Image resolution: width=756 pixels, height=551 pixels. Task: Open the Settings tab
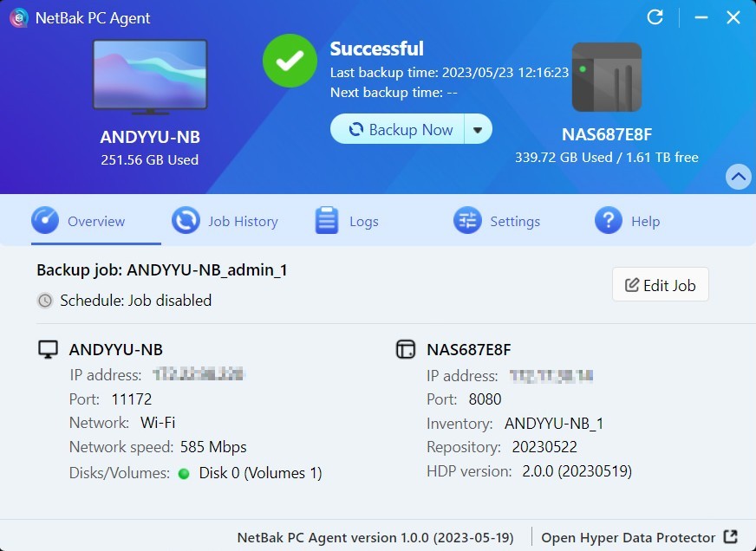[x=497, y=221]
